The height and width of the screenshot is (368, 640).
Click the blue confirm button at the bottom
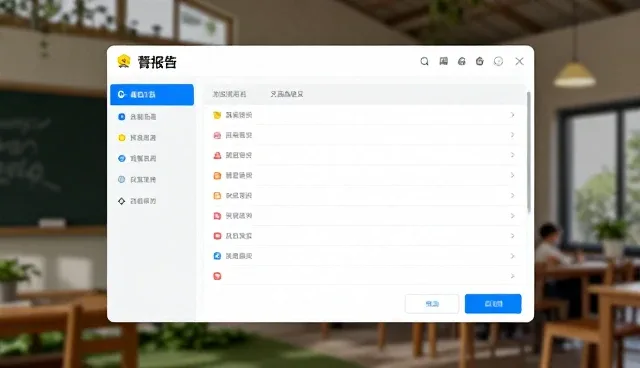click(493, 304)
